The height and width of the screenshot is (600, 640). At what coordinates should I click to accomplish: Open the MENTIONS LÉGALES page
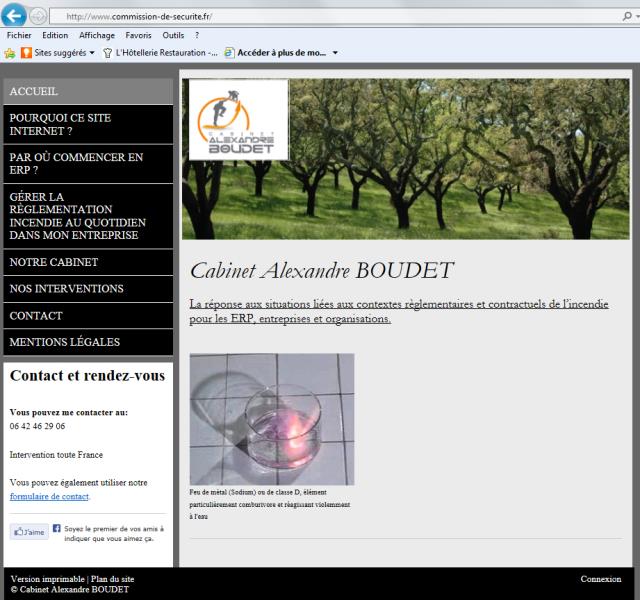pos(88,342)
